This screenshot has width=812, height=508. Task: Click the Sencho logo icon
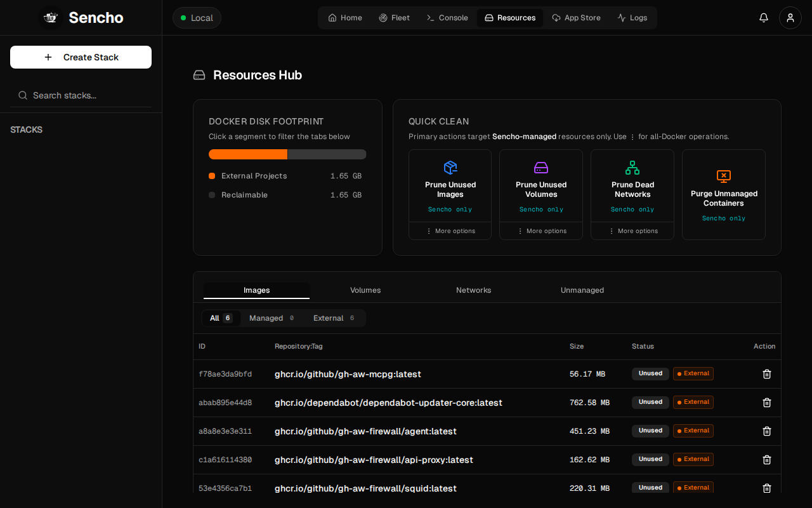[51, 18]
